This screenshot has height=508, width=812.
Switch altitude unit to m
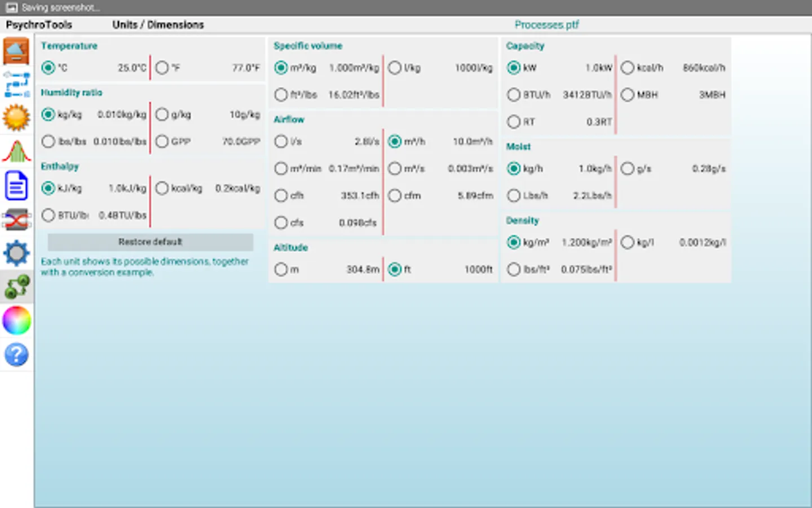281,270
